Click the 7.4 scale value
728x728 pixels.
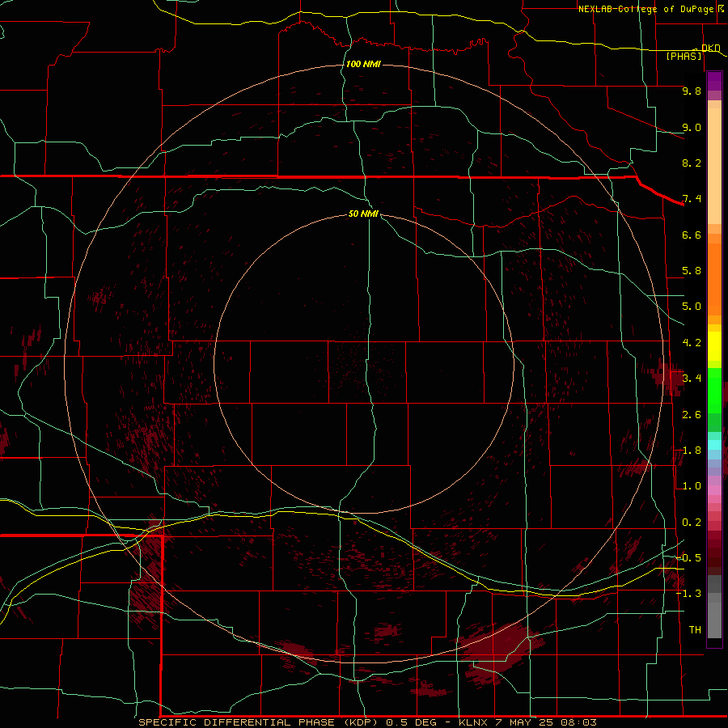click(x=692, y=199)
